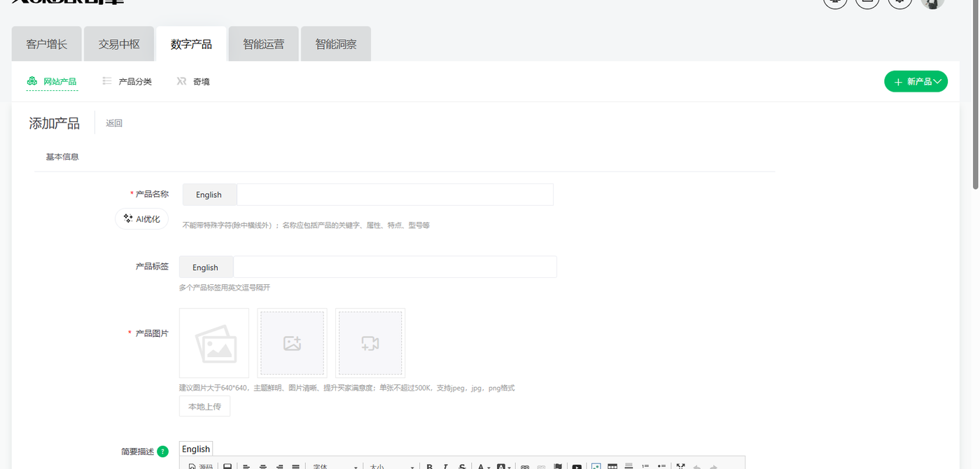This screenshot has height=469, width=980.
Task: Open 网站产品 submenu item
Action: click(52, 82)
